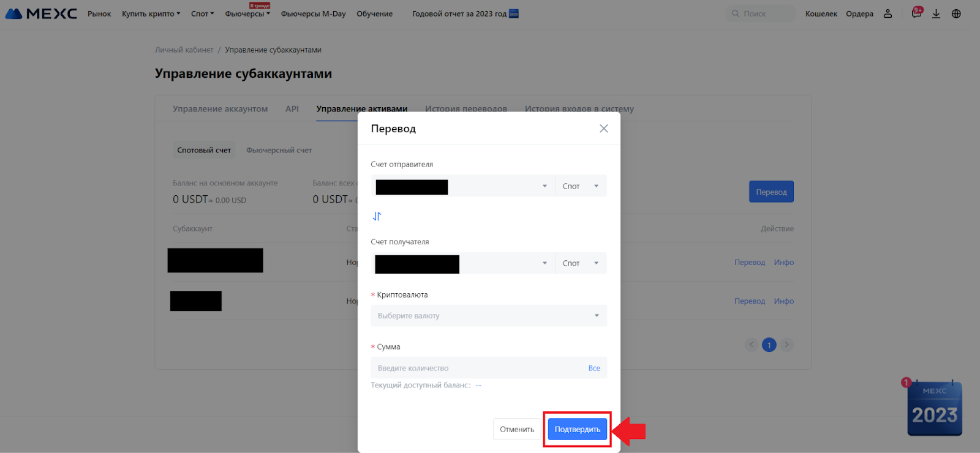Click Инфо link in second subaccount row
Viewport: 980px width, 453px height.
coord(784,301)
